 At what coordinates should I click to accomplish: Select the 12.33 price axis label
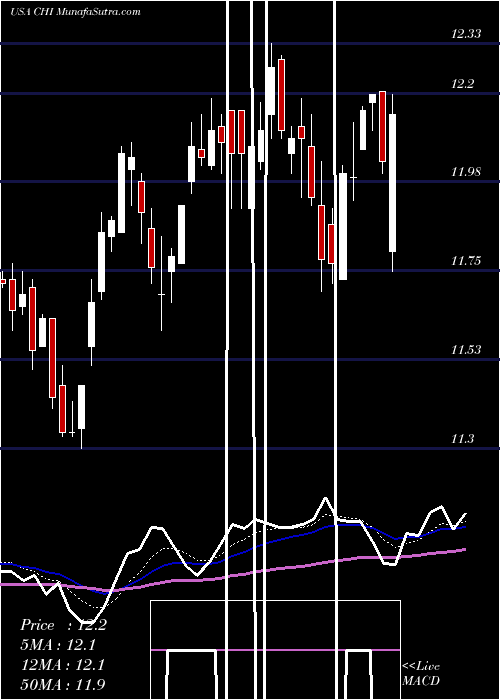pyautogui.click(x=466, y=33)
